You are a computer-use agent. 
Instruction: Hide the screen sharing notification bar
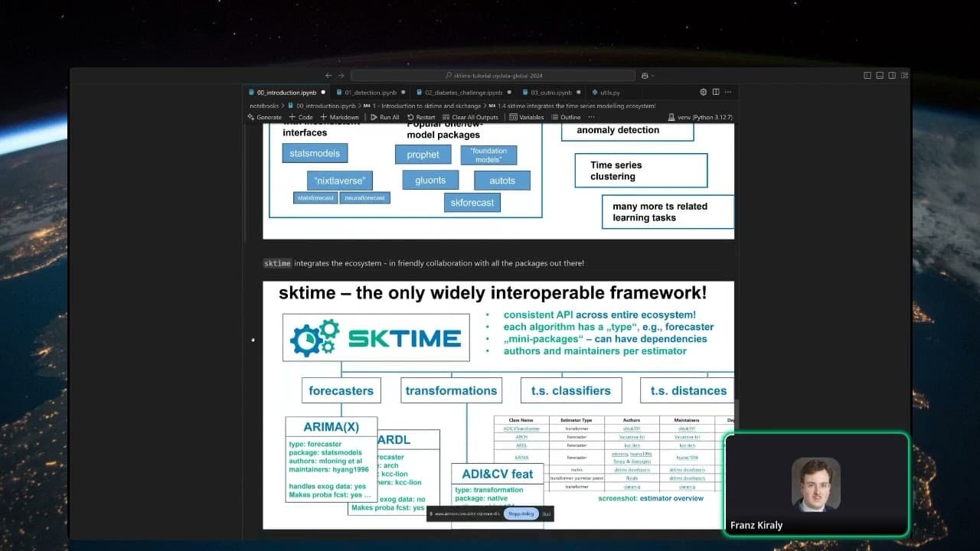tap(547, 514)
